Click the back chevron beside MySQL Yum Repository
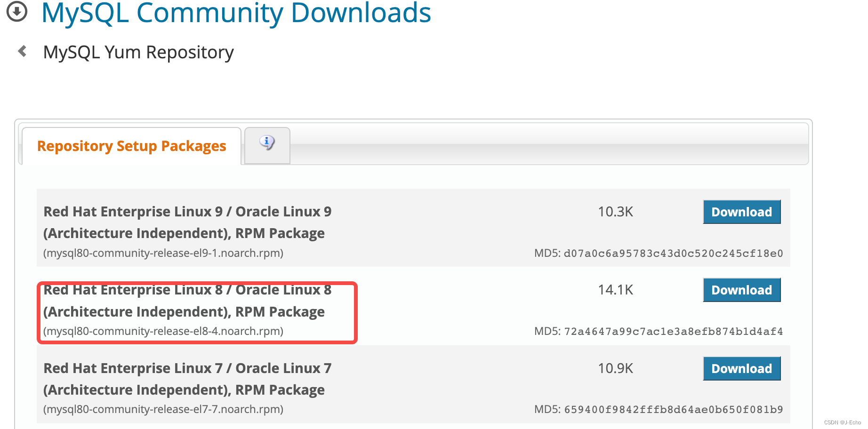The image size is (868, 429). coord(21,52)
